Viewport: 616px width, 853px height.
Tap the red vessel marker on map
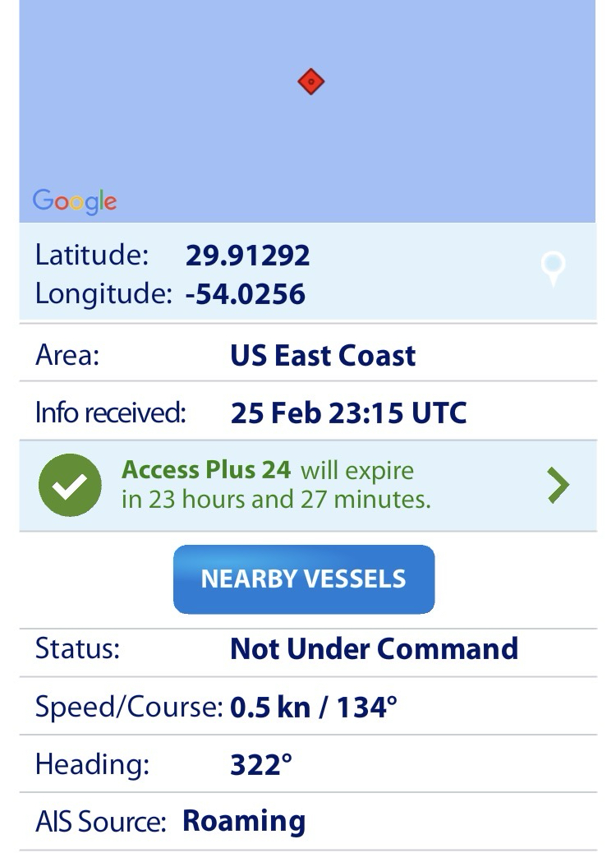(x=310, y=81)
